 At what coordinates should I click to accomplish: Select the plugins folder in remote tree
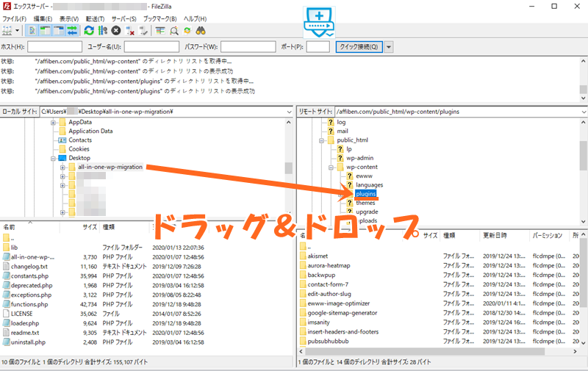click(365, 194)
